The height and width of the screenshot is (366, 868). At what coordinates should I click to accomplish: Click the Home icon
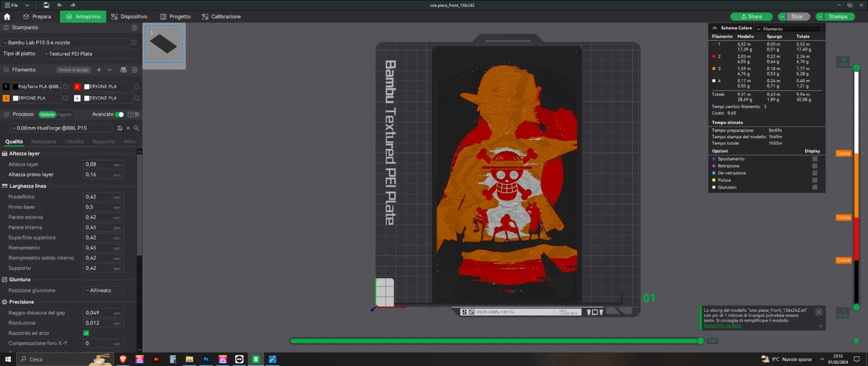(7, 17)
